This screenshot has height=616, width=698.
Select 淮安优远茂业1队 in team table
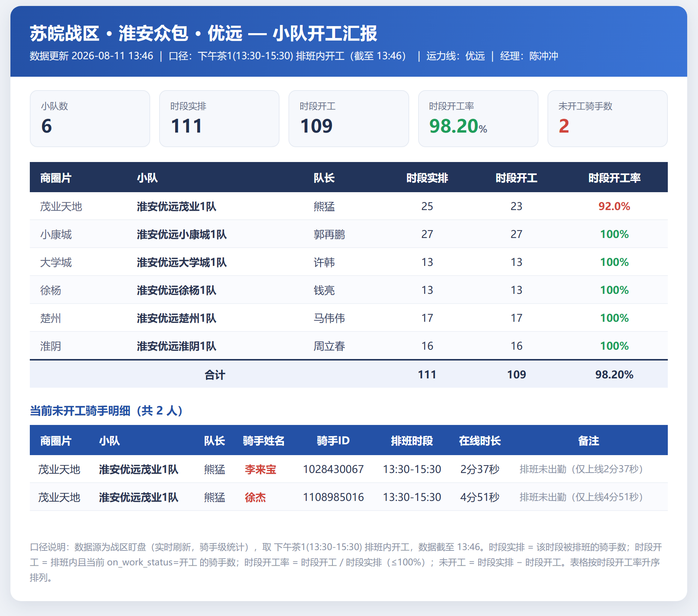pos(176,206)
